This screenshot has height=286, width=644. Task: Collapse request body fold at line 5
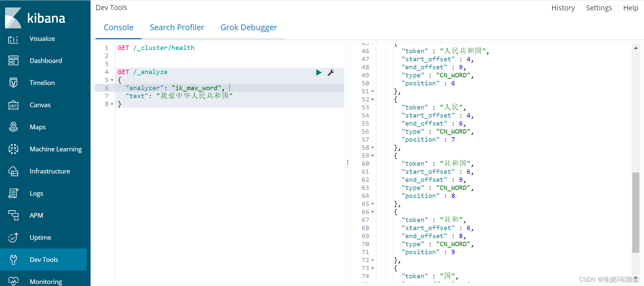(x=112, y=80)
